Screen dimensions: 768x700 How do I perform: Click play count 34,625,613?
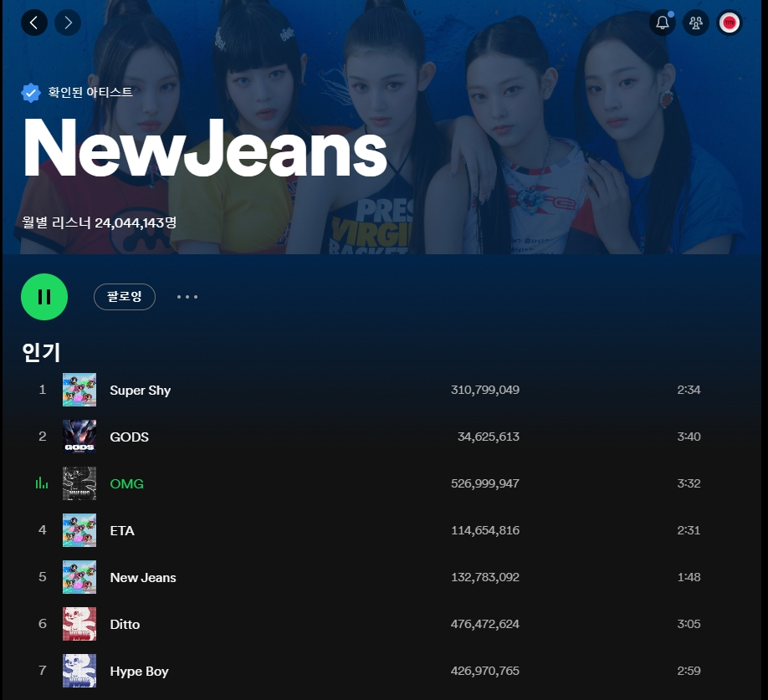pos(489,437)
